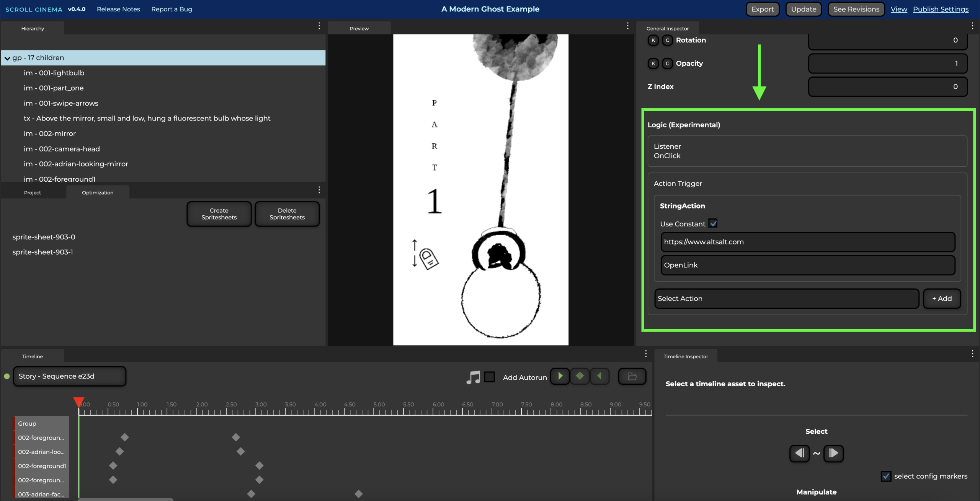Image resolution: width=980 pixels, height=501 pixels.
Task: Click the previous marker select arrow
Action: [799, 453]
